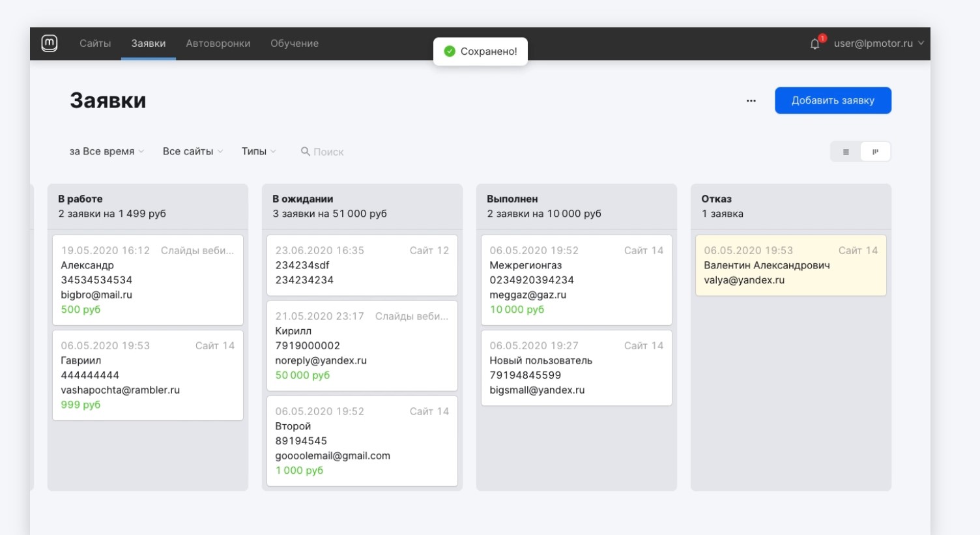This screenshot has width=980, height=535.
Task: Click the LPmotor logo icon
Action: (50, 43)
